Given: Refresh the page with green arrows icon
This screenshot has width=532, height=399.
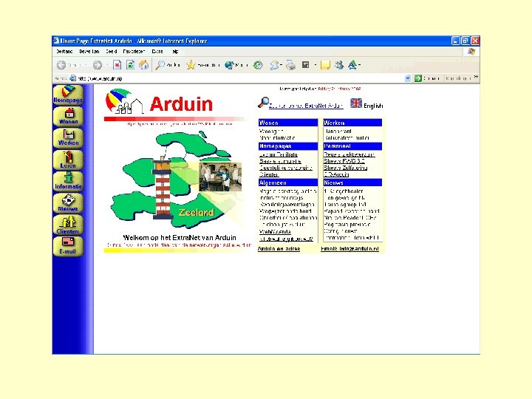Looking at the screenshot, I should [130, 65].
